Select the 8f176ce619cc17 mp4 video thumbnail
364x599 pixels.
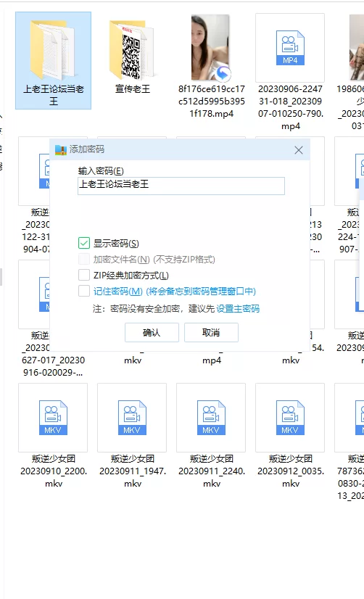(211, 48)
